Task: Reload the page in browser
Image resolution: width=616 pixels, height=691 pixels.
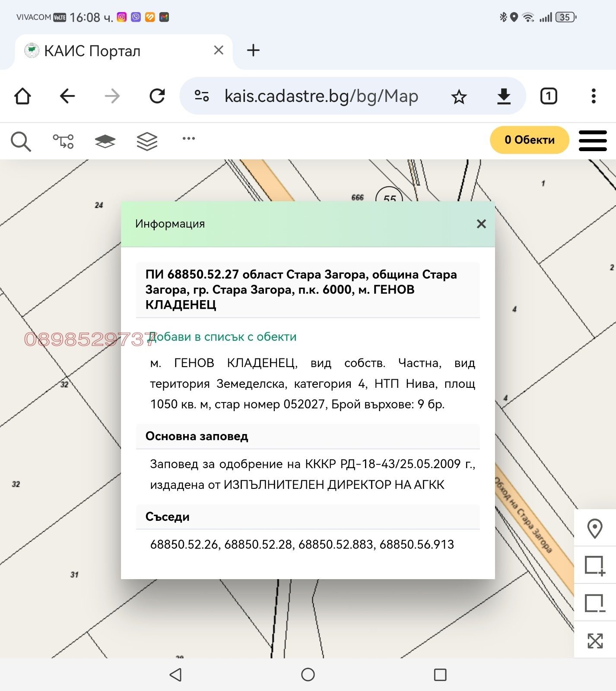Action: coord(157,96)
